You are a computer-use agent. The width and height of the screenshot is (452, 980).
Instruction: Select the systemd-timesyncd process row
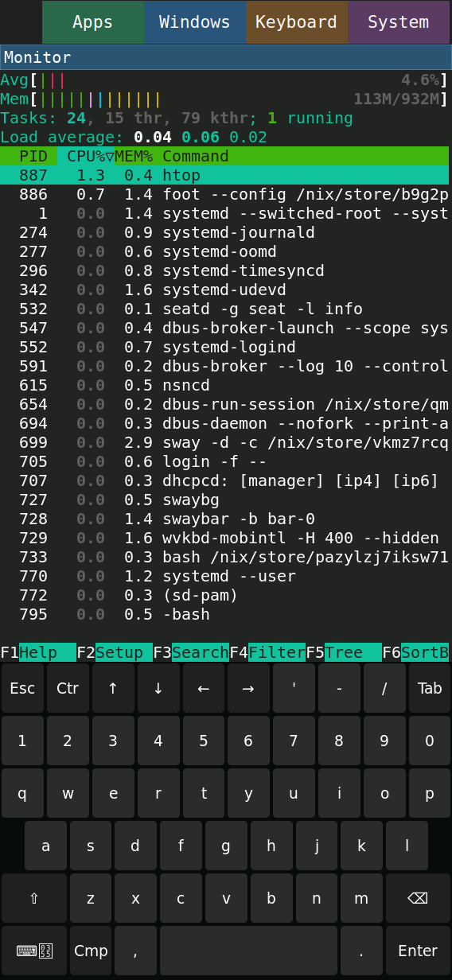[224, 270]
